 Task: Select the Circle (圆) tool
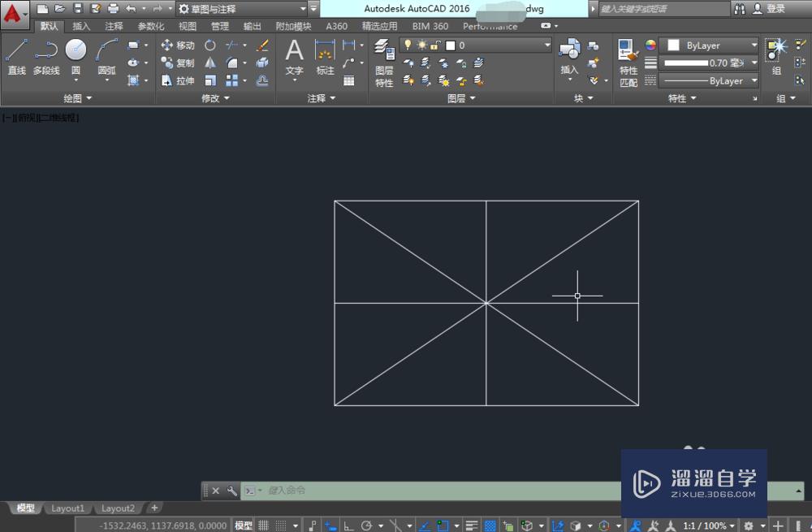pyautogui.click(x=76, y=53)
